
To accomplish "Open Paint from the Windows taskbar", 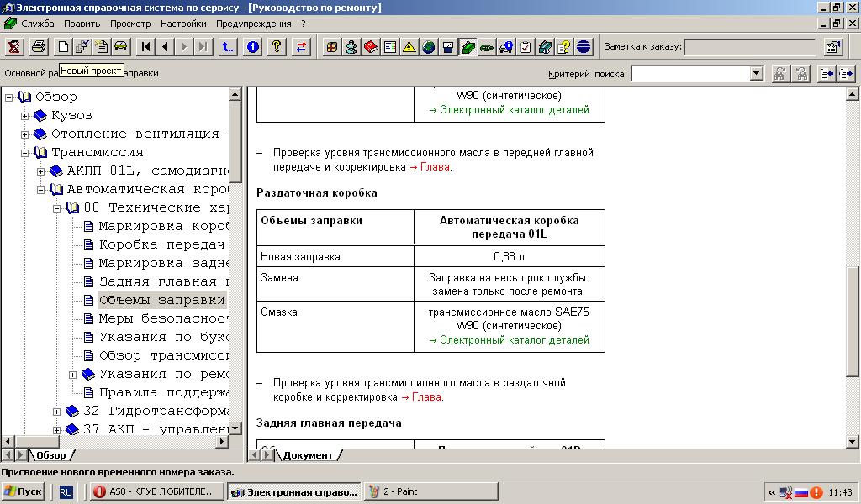I will [x=430, y=491].
